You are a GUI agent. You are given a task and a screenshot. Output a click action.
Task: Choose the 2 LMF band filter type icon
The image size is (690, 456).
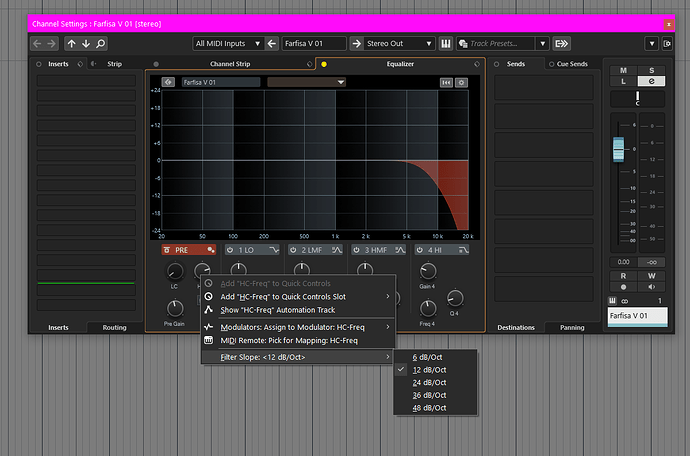337,250
